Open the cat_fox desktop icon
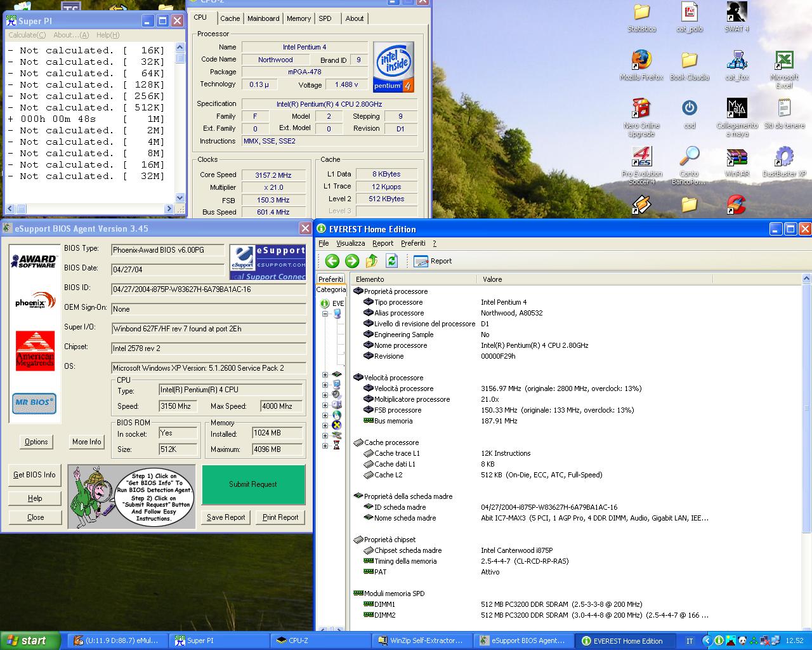The image size is (812, 650). 737,65
